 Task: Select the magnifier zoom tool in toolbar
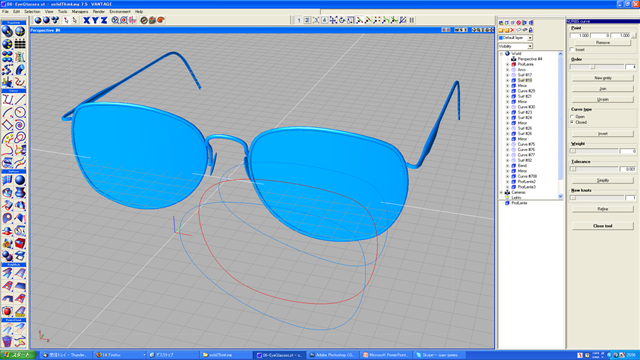point(115,20)
